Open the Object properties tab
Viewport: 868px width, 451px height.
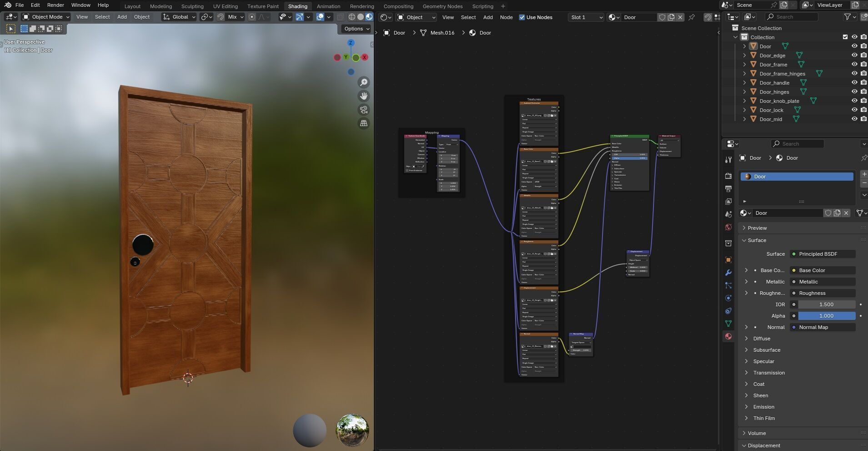click(x=728, y=260)
